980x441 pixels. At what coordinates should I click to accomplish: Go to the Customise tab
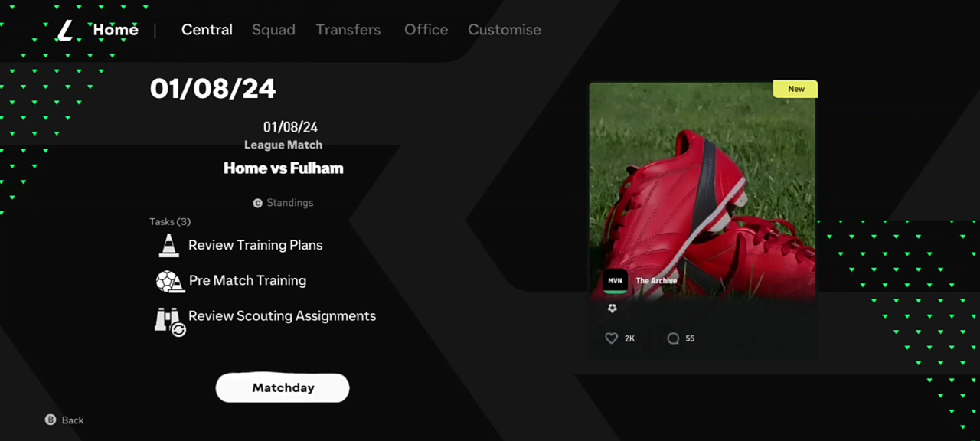(505, 30)
